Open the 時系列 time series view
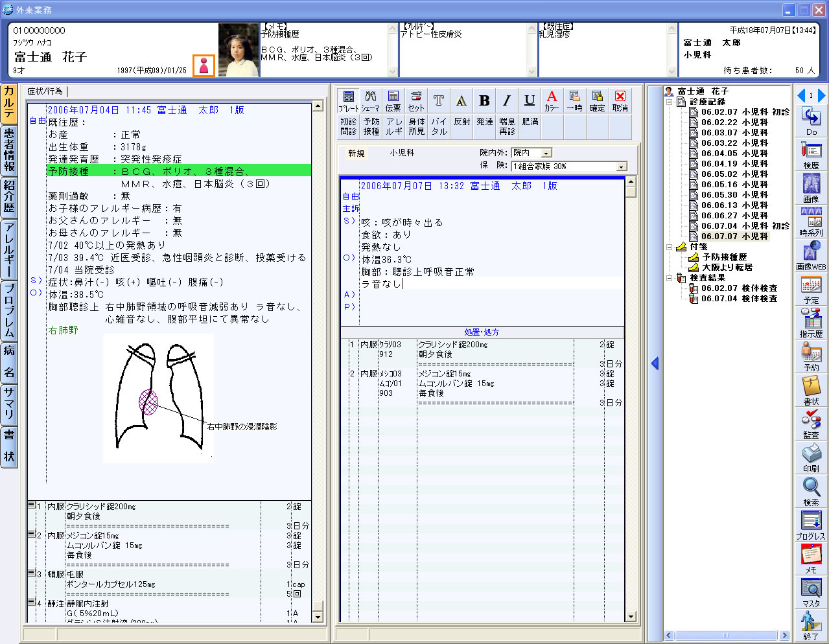The height and width of the screenshot is (644, 829). [811, 222]
